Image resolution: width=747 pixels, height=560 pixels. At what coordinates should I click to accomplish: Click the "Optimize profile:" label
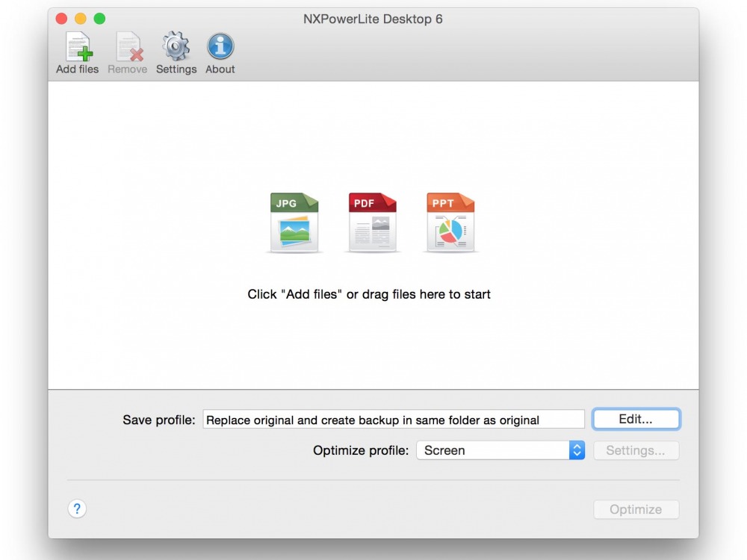point(361,450)
